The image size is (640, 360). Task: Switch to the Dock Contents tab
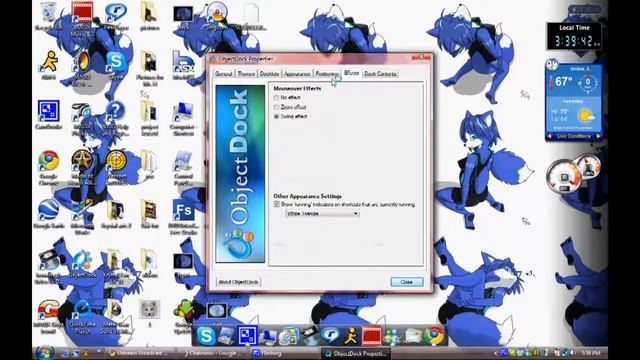point(380,74)
